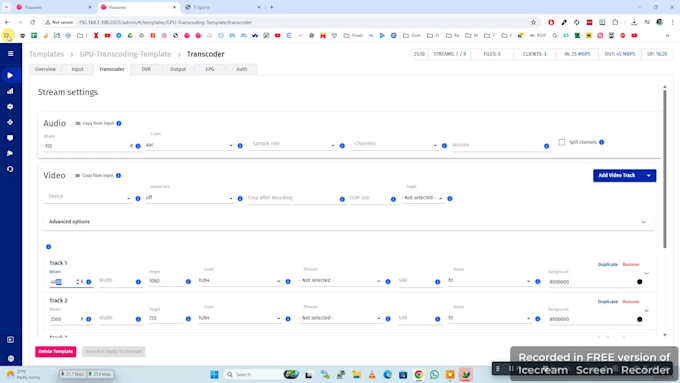Open WhatsApp from the taskbar

point(434,374)
